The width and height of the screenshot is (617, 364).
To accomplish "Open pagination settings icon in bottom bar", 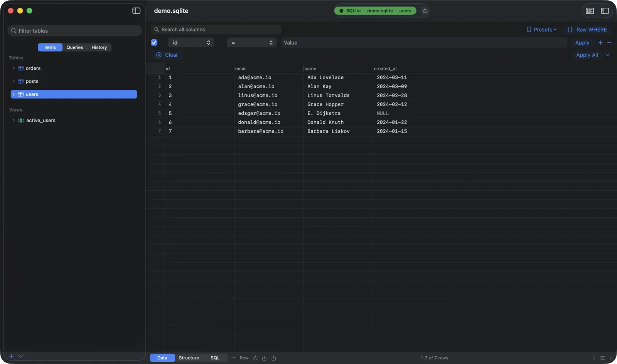I will tap(603, 358).
